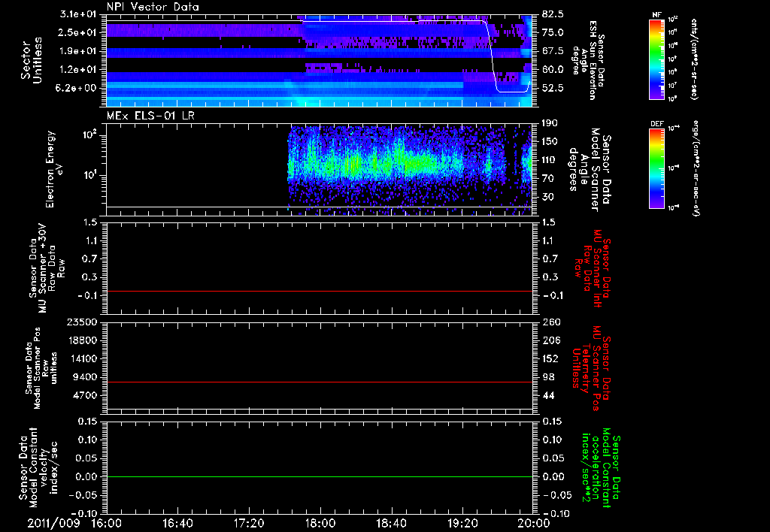Viewport: 770px width, 532px height.
Task: Click the 52.5 degree tick value
Action: pos(553,88)
